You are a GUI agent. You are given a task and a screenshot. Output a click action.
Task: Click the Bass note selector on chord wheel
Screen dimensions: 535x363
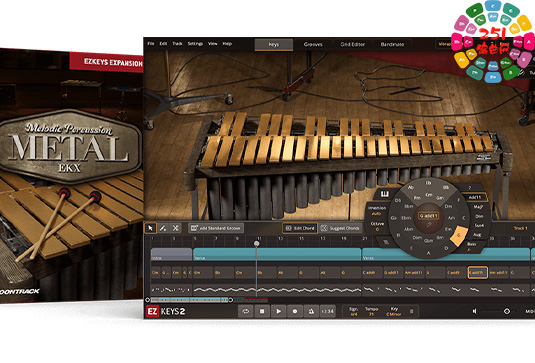click(471, 246)
